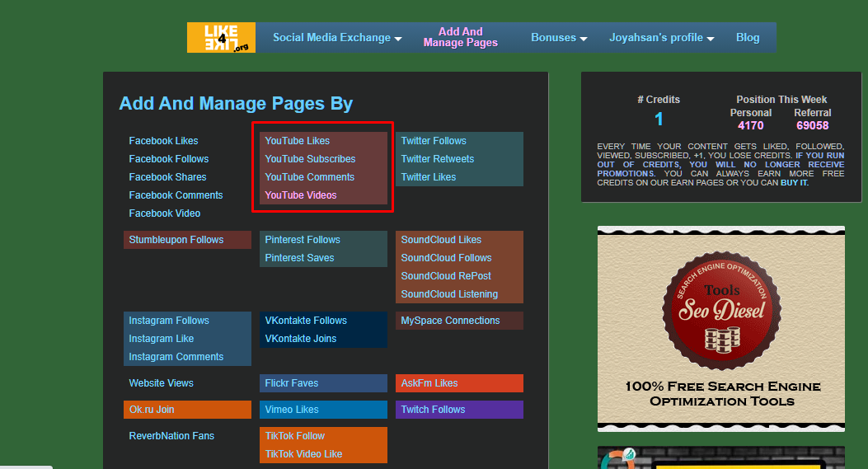Choose Facebook Shares

(167, 177)
